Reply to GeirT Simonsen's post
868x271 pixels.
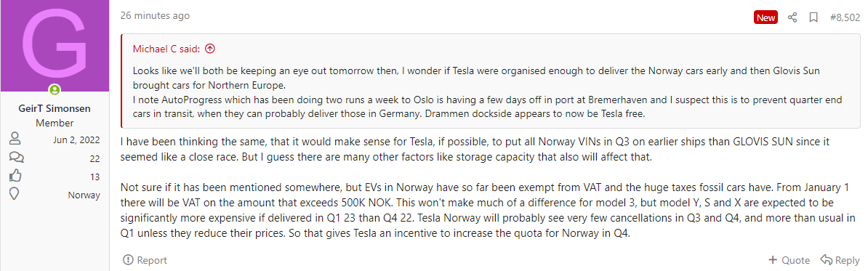840,260
